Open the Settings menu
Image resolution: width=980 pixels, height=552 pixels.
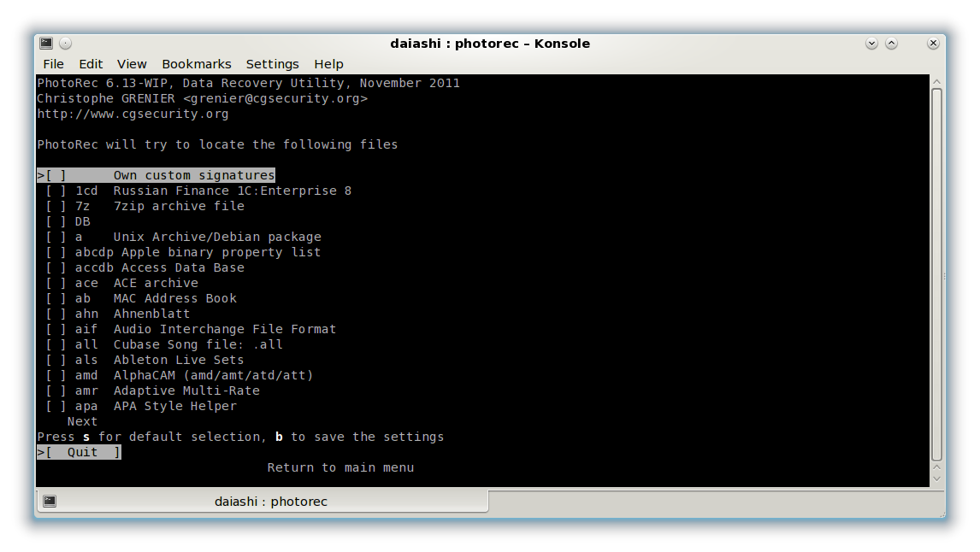point(273,64)
